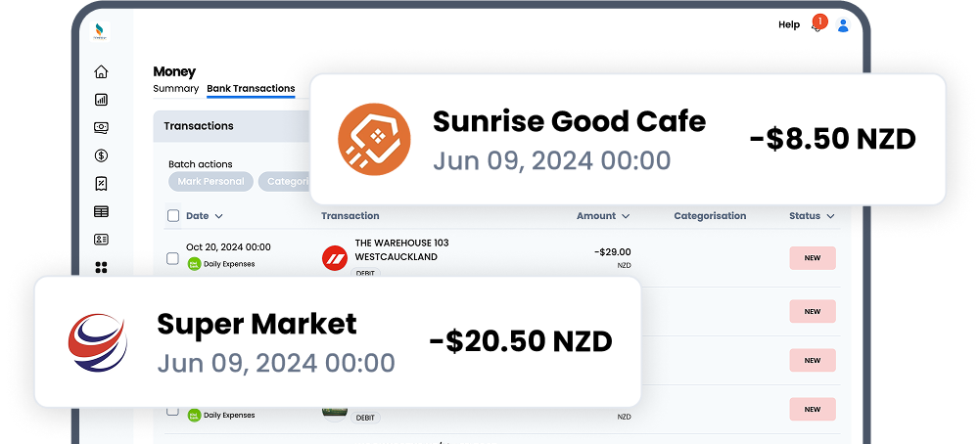Click the Mark Personal batch button
The image size is (980, 444).
coord(210,182)
